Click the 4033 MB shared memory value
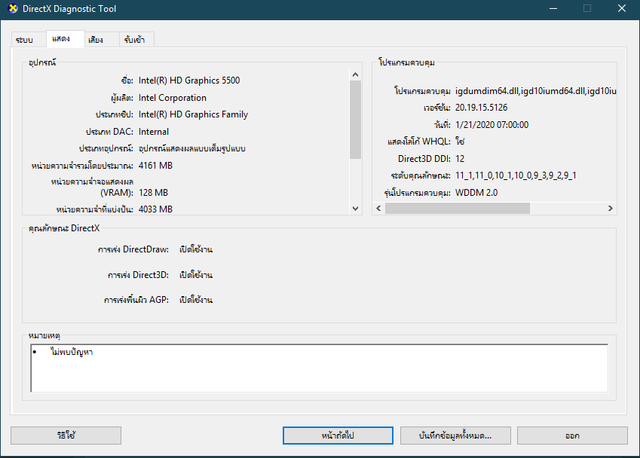Viewport: 640px width, 458px height. coord(156,209)
